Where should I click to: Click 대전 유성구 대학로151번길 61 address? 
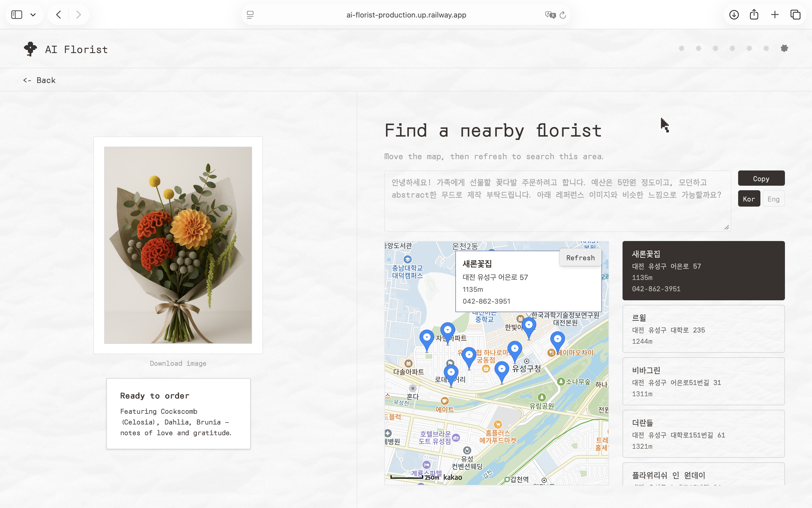pos(678,435)
